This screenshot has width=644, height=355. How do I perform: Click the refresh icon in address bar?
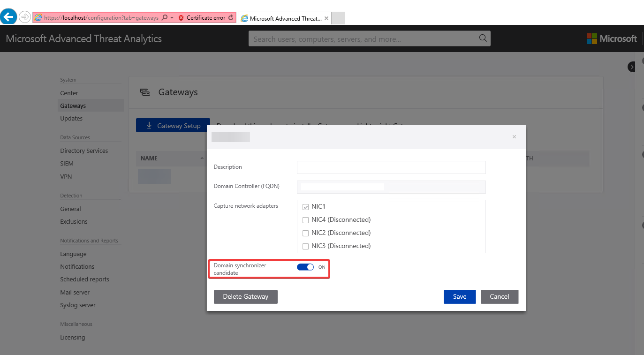230,18
